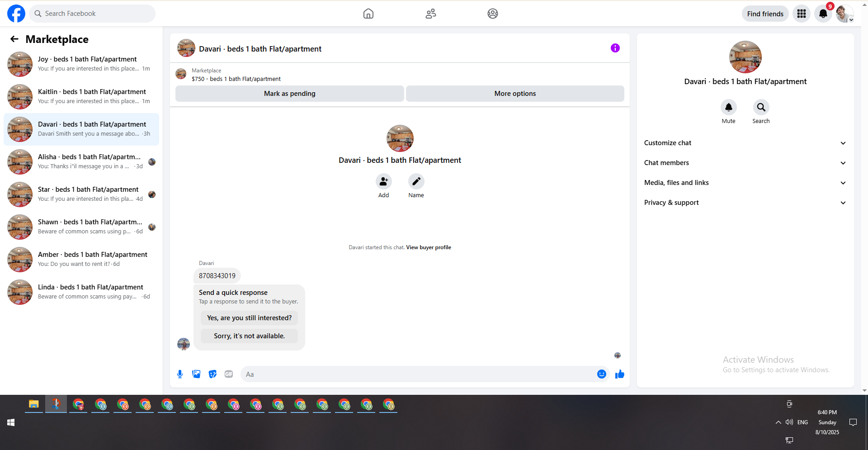Open the Kaitlin conversation
Image resolution: width=868 pixels, height=450 pixels.
pos(81,97)
